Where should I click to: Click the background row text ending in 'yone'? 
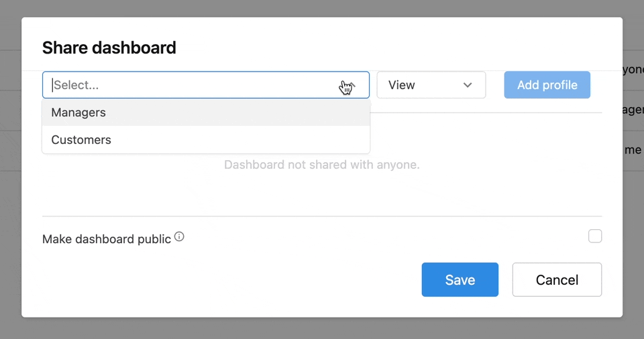coord(633,70)
